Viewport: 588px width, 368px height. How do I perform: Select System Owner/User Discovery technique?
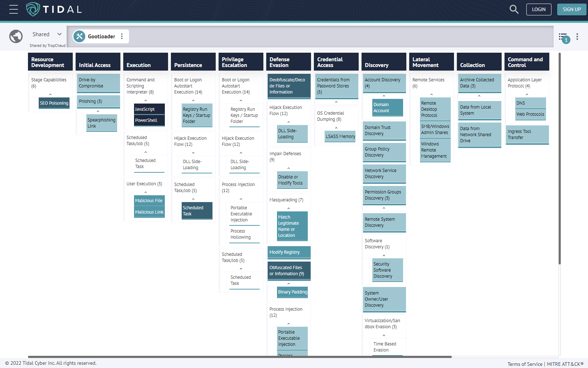[x=384, y=299]
